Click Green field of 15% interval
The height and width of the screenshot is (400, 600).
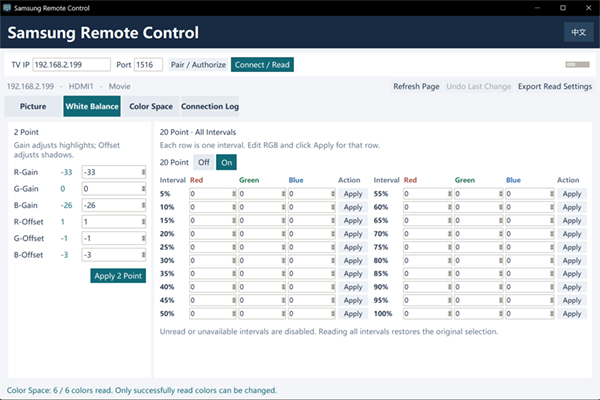[262, 220]
